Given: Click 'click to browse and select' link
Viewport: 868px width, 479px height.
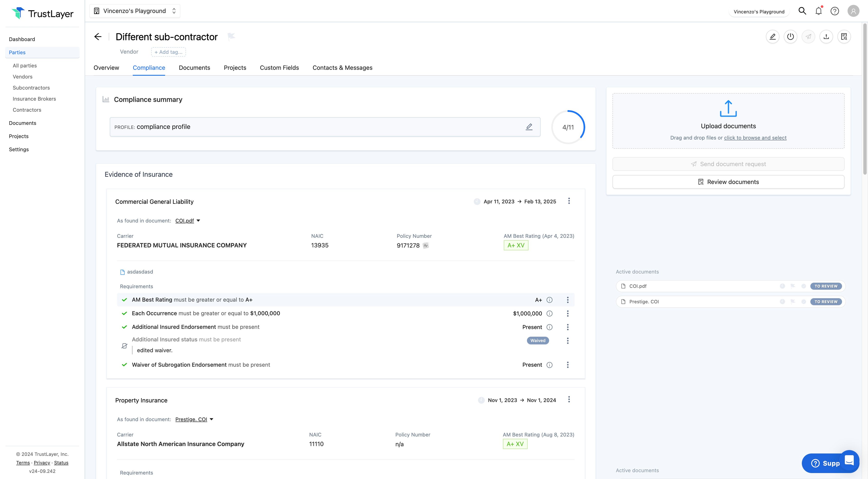Looking at the screenshot, I should click(755, 138).
